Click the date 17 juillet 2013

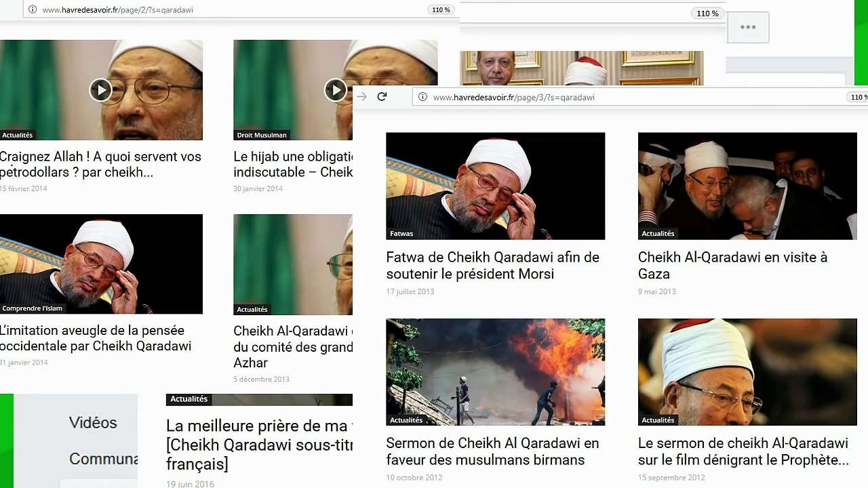[x=410, y=291]
